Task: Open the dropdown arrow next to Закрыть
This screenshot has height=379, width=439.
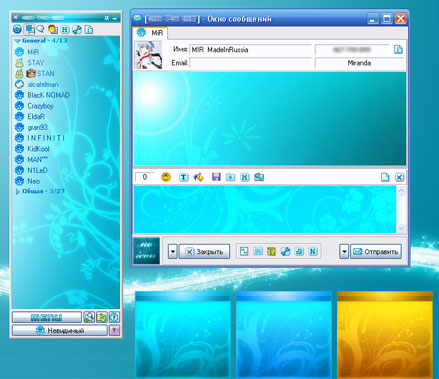Action: [172, 252]
